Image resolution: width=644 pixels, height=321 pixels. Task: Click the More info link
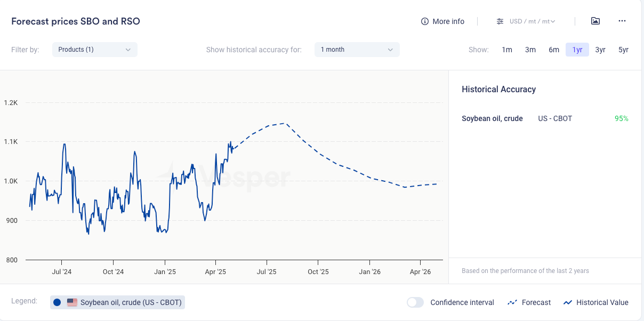pos(448,21)
